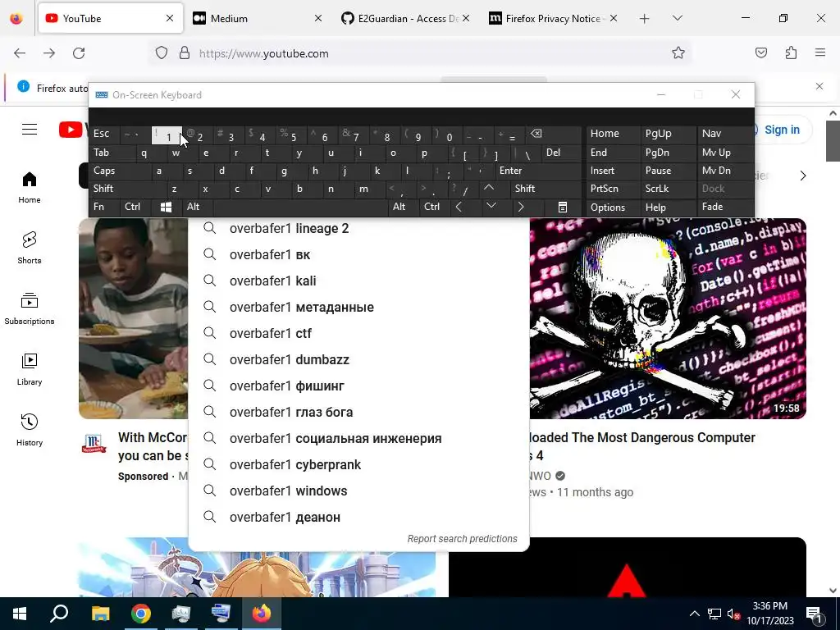Viewport: 840px width, 630px height.
Task: Select suggestion 'overbafer1 windows'
Action: [358, 491]
